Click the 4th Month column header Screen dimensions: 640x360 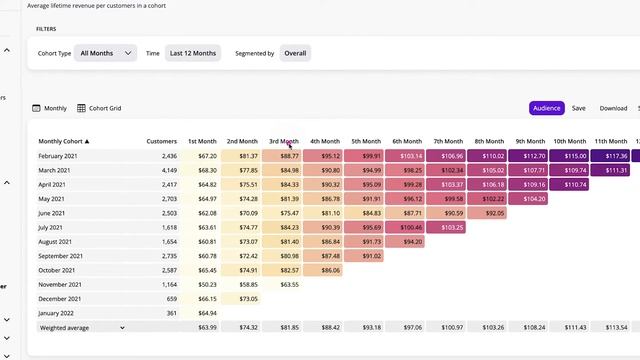325,141
